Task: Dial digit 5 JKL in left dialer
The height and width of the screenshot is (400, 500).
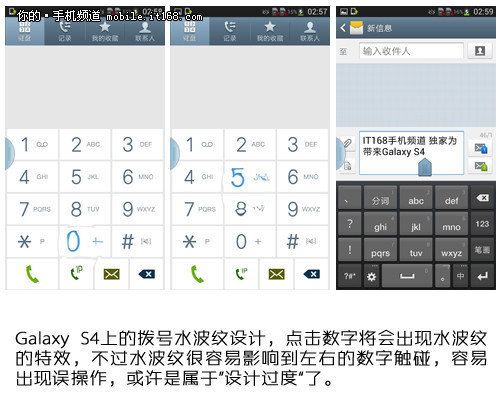Action: 85,177
